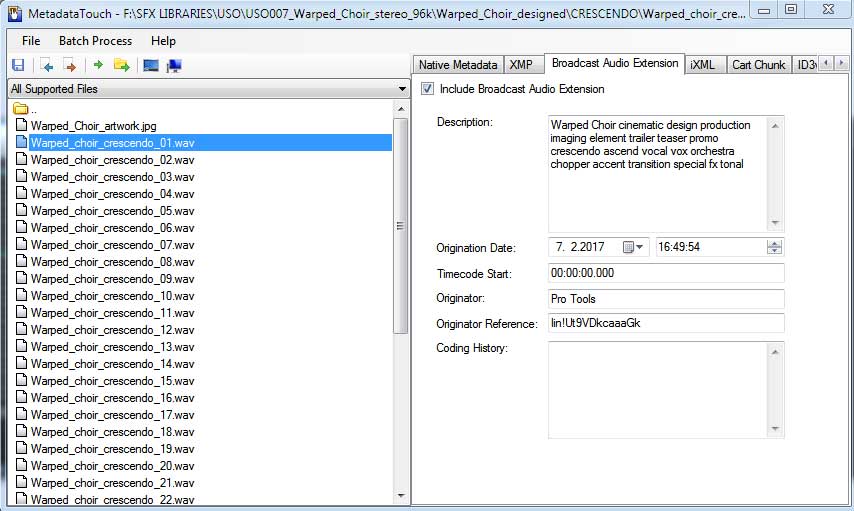Open the Cart Chunk tab
The height and width of the screenshot is (511, 854).
(x=758, y=64)
